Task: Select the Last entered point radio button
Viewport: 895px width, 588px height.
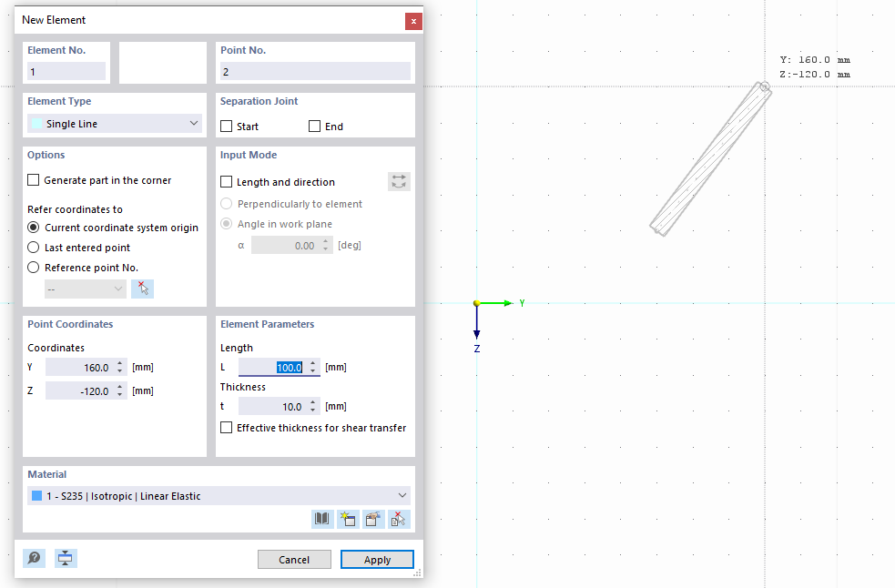Action: pos(33,247)
